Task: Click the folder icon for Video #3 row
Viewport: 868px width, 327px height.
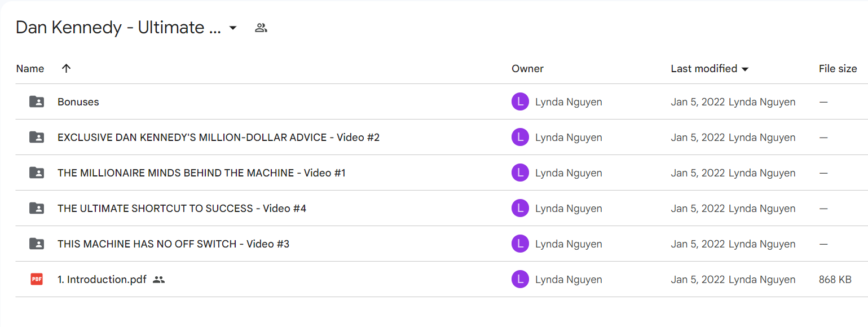Action: point(37,244)
